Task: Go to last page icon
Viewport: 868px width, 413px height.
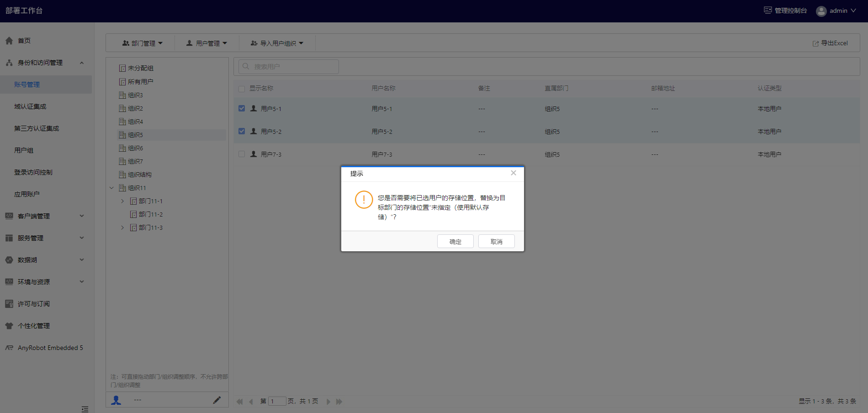Action: (x=339, y=402)
